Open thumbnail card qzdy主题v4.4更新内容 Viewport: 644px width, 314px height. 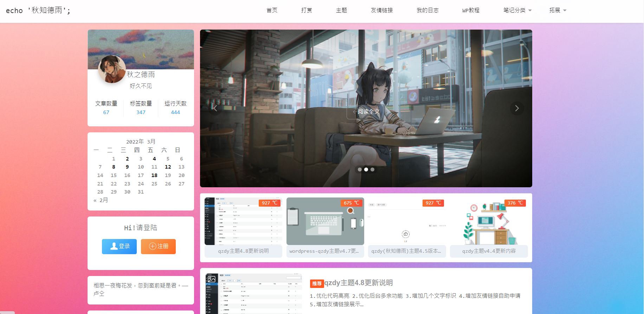(489, 227)
